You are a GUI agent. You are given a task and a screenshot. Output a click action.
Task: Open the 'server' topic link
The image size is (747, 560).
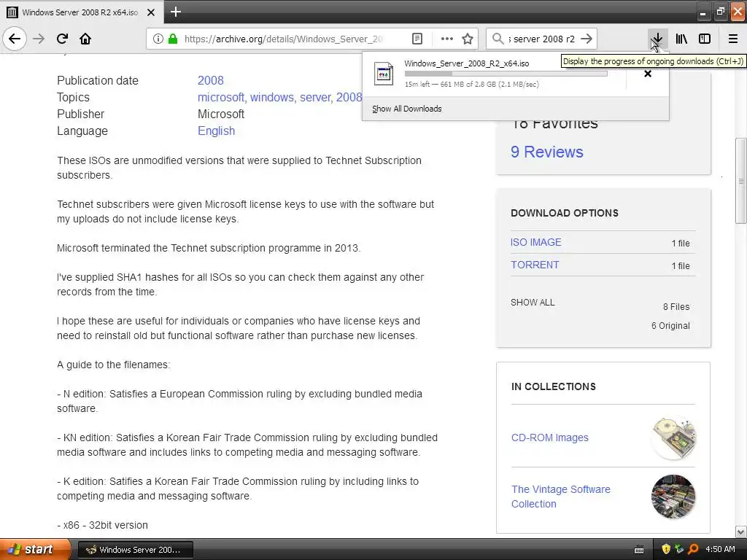click(x=317, y=97)
